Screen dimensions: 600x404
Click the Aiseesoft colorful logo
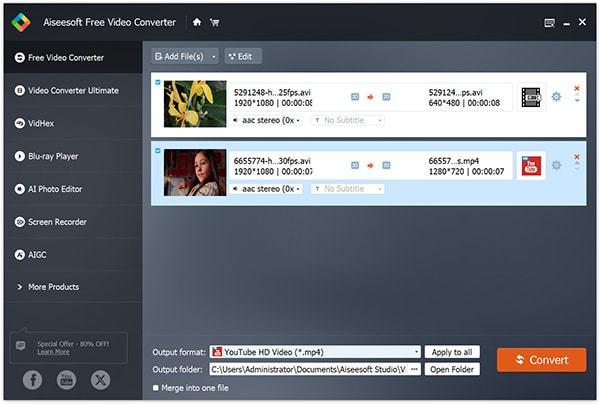pos(21,22)
